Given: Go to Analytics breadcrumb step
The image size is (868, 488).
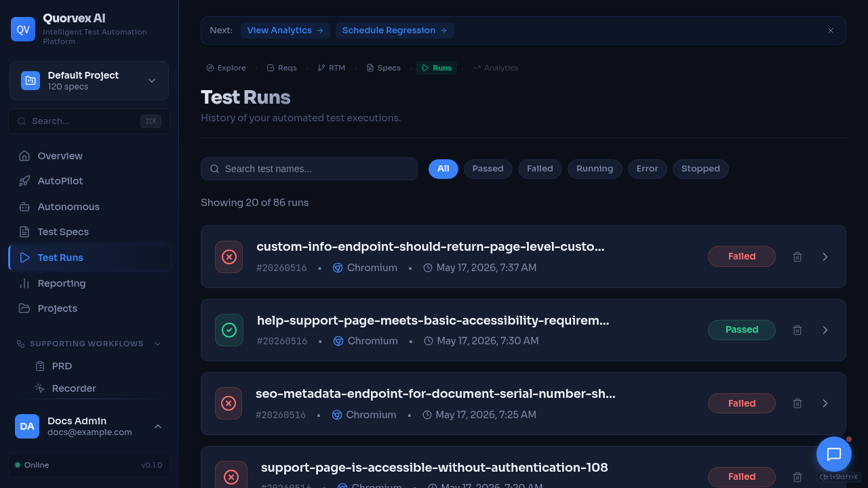Looking at the screenshot, I should tap(496, 68).
